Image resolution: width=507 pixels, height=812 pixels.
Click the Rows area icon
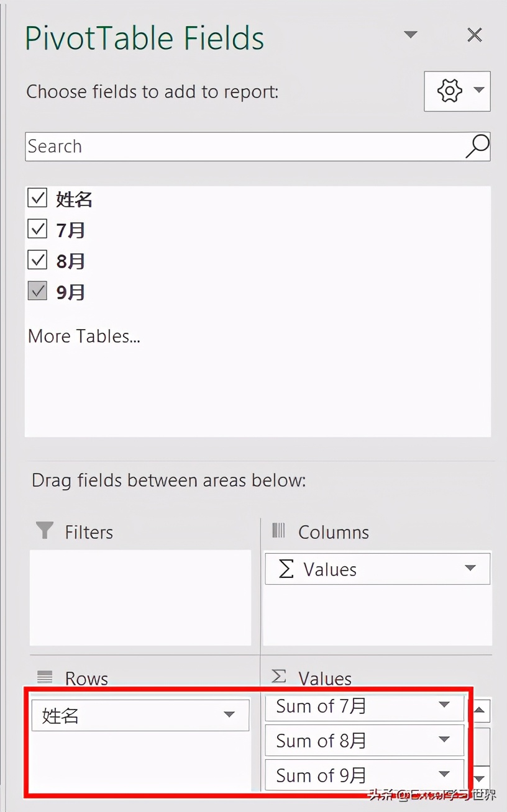coord(45,677)
